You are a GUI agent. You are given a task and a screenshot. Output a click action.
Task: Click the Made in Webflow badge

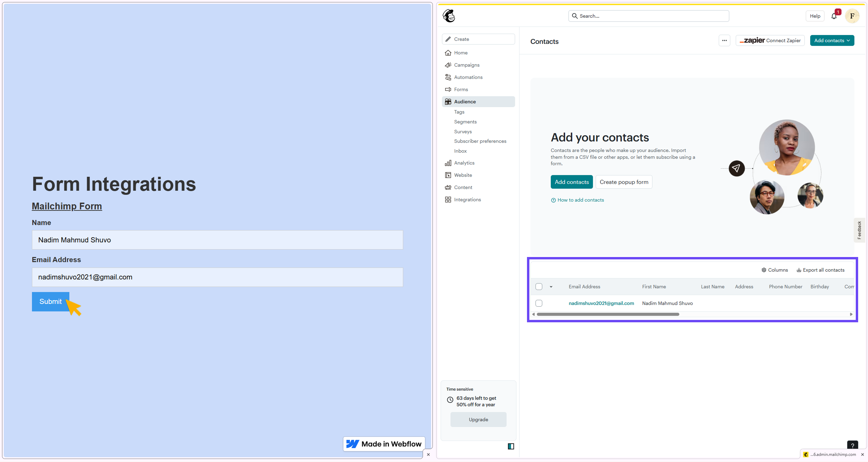pos(384,444)
